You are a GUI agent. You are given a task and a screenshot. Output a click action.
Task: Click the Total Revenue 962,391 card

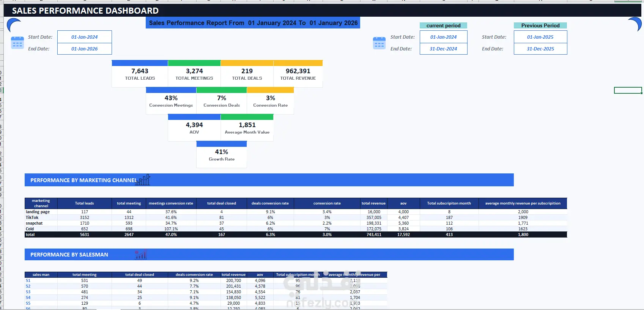pyautogui.click(x=298, y=74)
